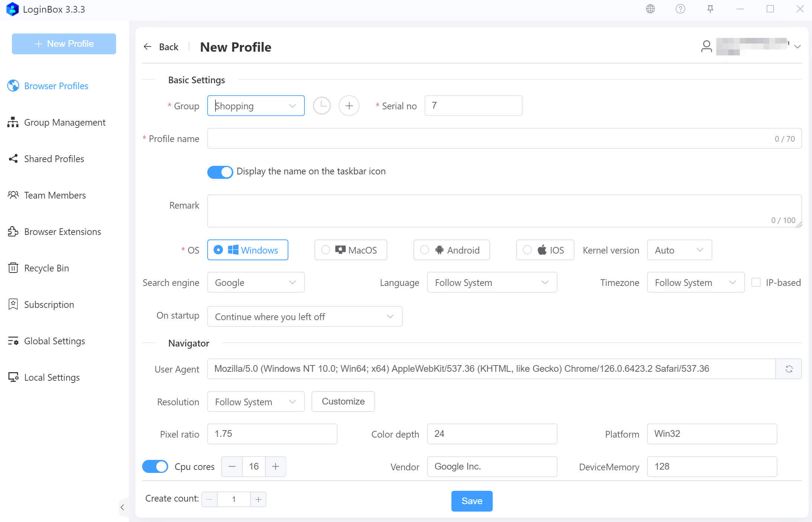
Task: Click the plus icon to add group
Action: pos(349,106)
